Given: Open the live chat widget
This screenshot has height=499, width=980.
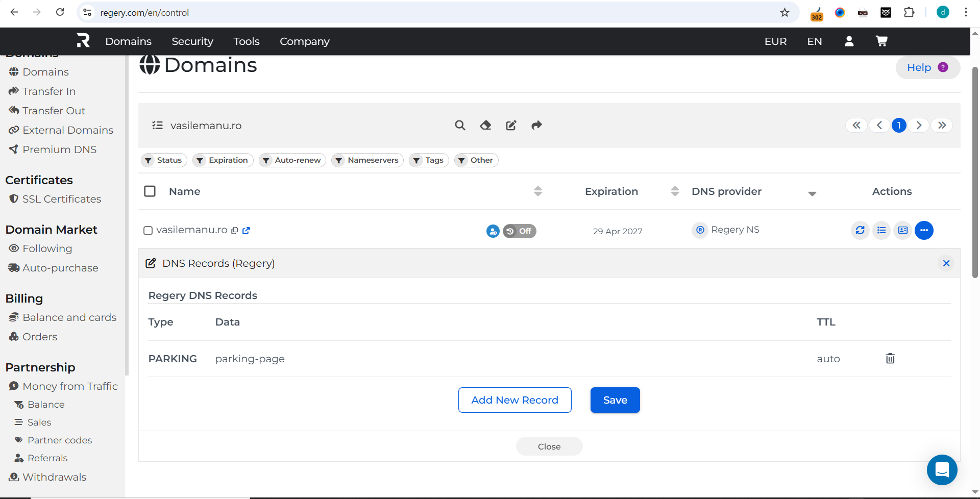Looking at the screenshot, I should [942, 470].
